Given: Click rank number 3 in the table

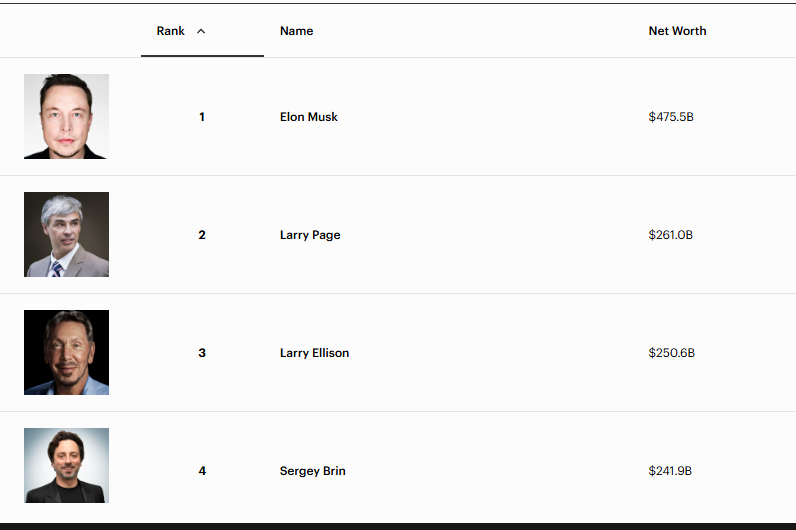Looking at the screenshot, I should (x=202, y=353).
